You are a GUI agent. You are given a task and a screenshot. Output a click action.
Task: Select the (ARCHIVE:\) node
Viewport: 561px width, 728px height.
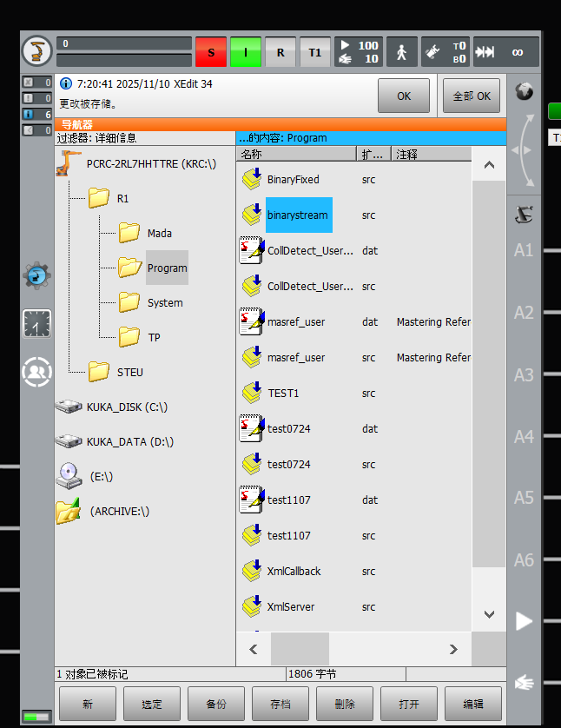pyautogui.click(x=120, y=511)
